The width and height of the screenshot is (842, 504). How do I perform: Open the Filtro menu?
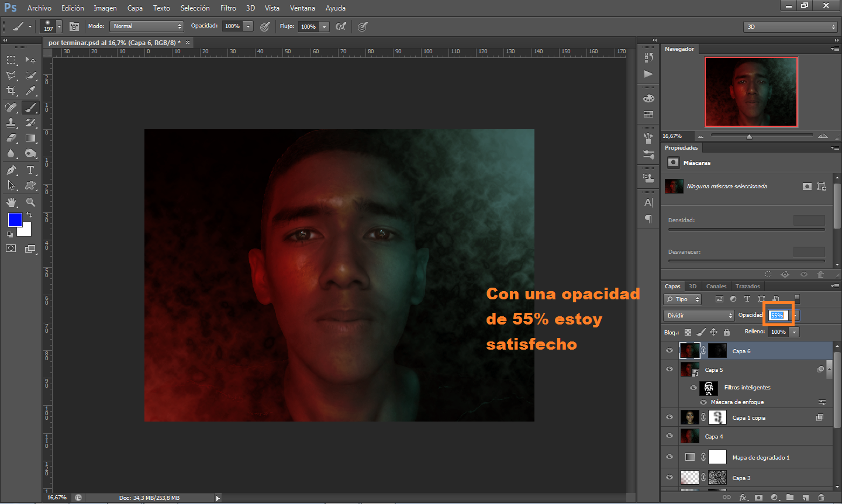coord(229,8)
